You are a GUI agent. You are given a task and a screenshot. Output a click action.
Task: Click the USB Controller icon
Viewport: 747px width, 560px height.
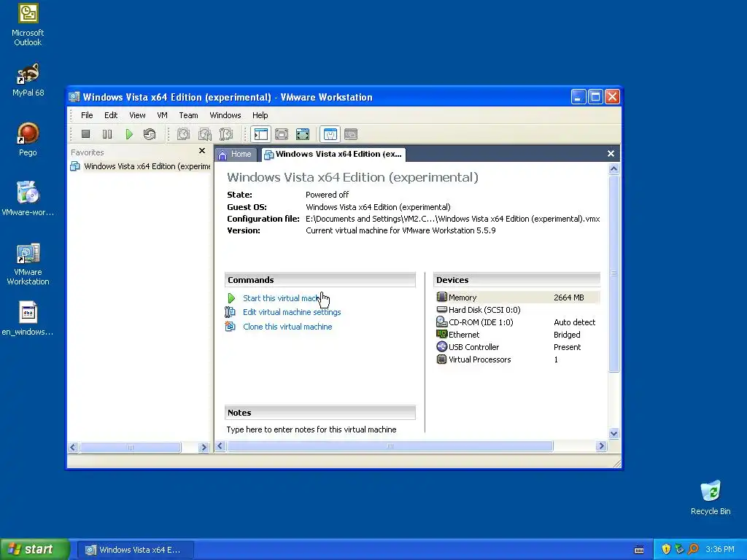(441, 346)
